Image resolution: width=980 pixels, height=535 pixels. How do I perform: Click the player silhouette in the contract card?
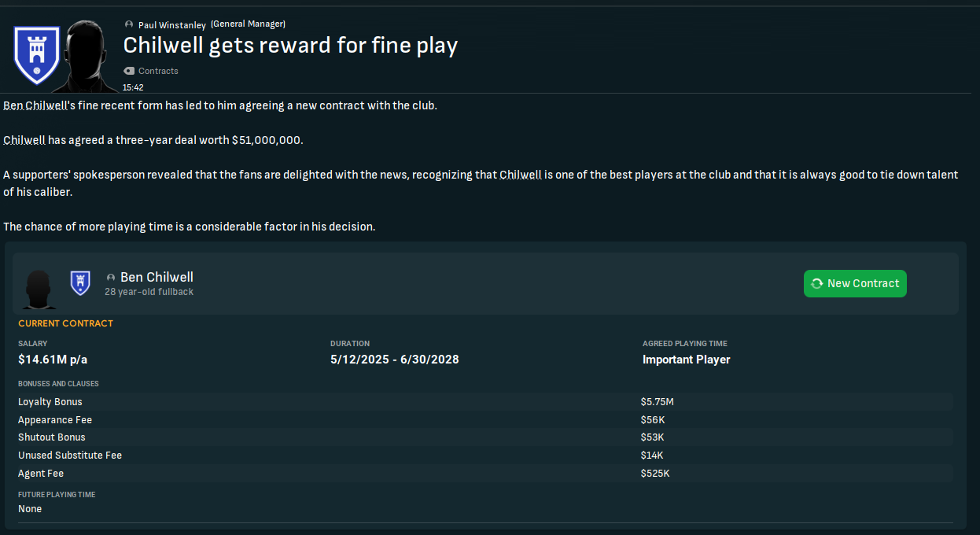[39, 289]
